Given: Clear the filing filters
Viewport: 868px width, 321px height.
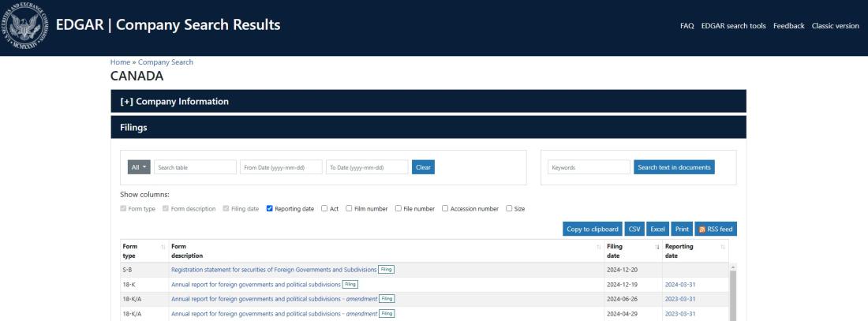Looking at the screenshot, I should tap(423, 167).
